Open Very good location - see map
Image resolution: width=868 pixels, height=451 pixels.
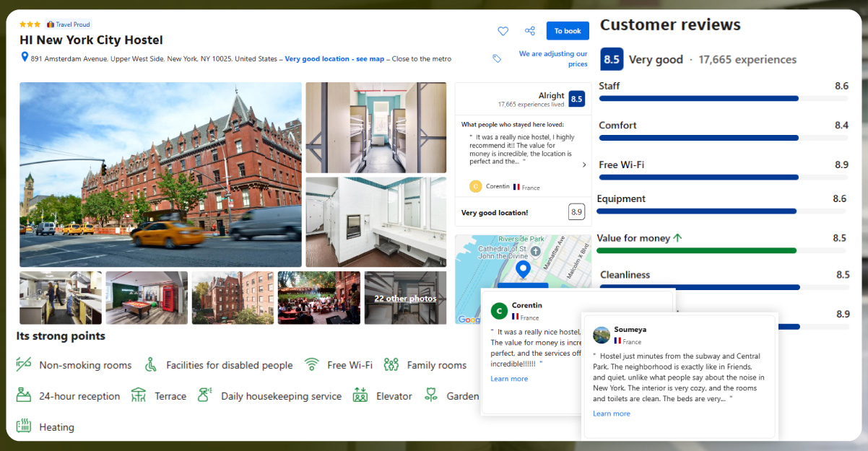point(334,58)
